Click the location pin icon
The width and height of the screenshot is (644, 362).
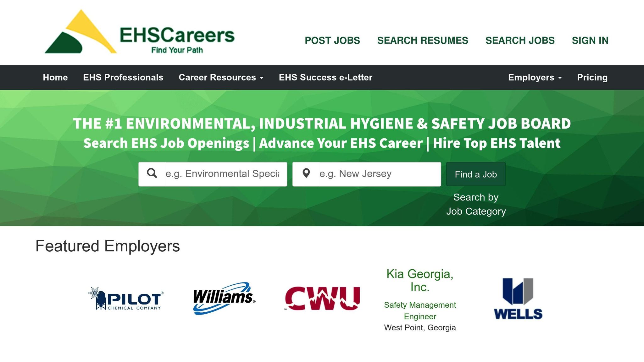[x=306, y=173]
